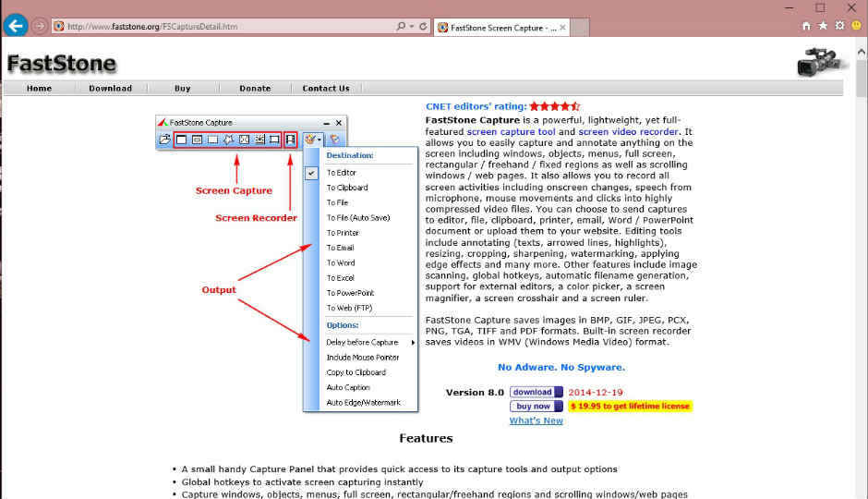
Task: Select Capture Window/Object icon
Action: (x=197, y=140)
